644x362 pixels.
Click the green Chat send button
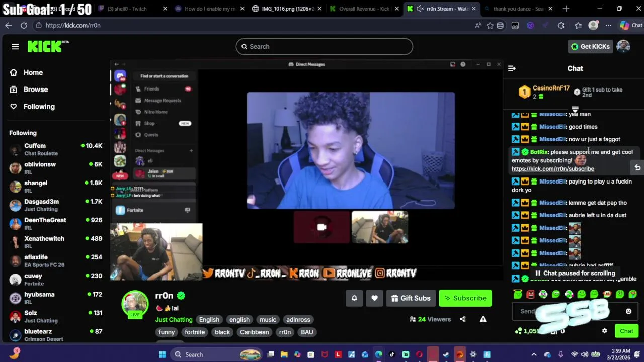626,331
